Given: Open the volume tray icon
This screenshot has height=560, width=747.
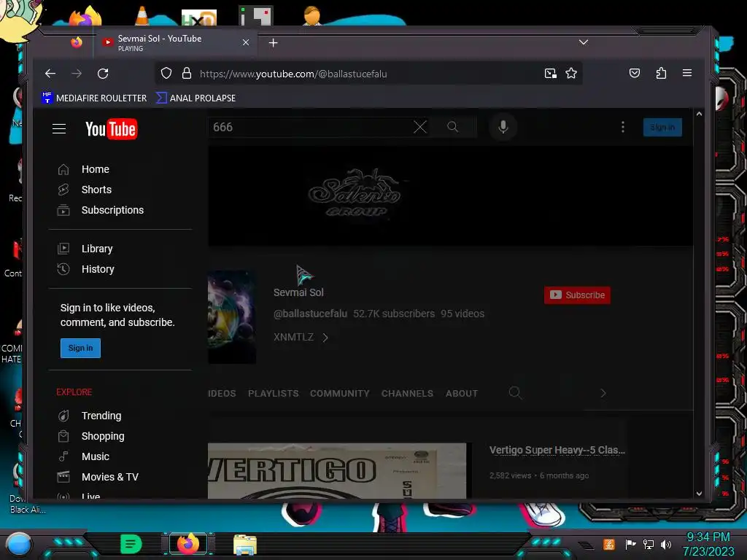Looking at the screenshot, I should [665, 544].
